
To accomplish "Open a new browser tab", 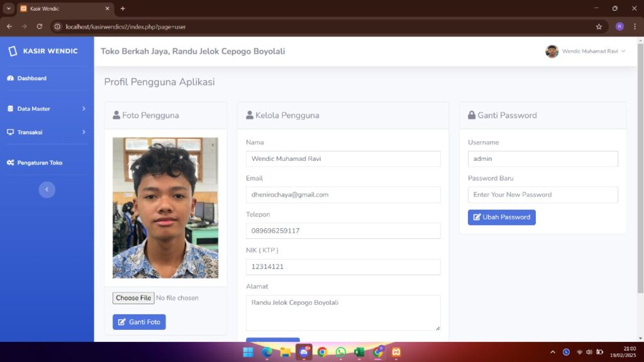I will tap(123, 8).
